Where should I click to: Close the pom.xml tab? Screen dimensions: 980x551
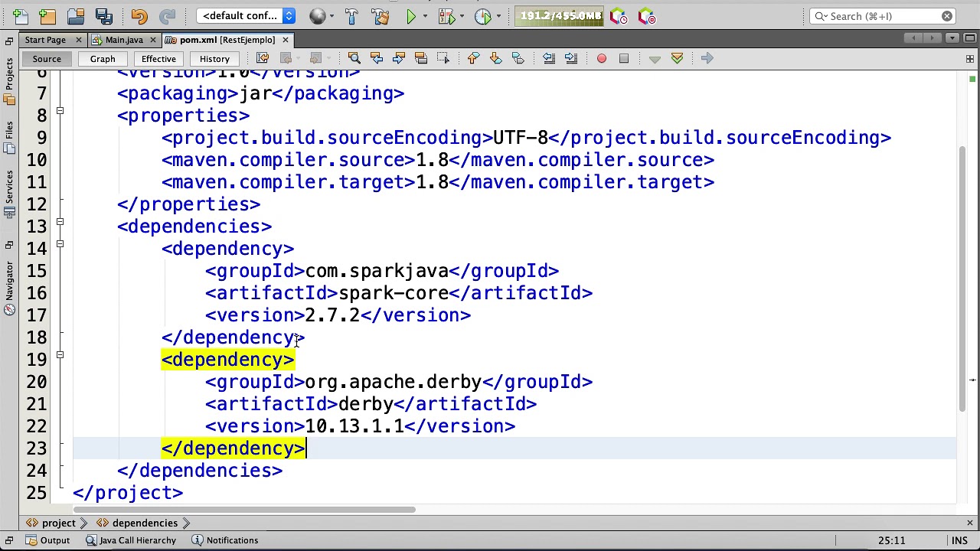pos(286,40)
